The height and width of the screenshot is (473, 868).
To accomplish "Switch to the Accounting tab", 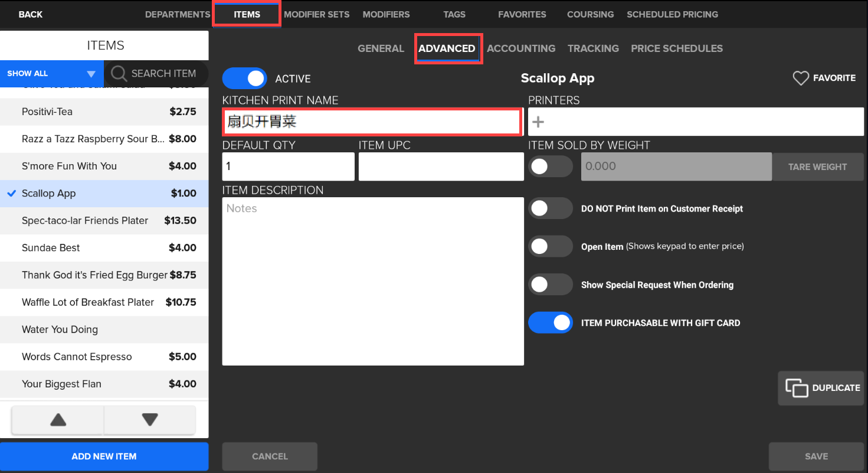I will [x=520, y=48].
